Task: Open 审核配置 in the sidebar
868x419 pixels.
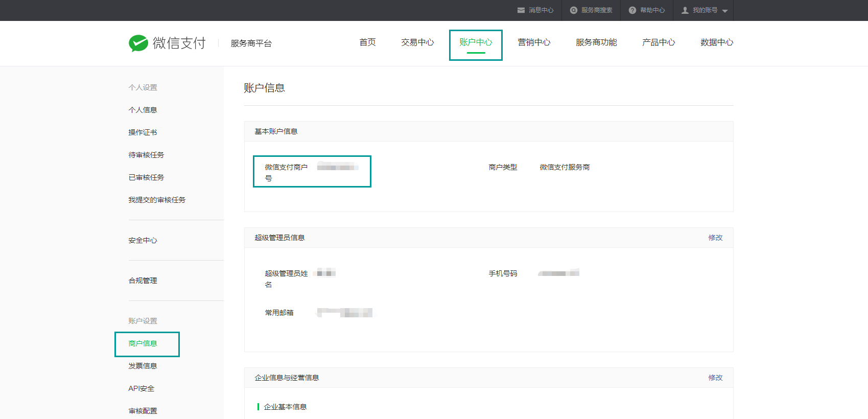Action: 143,411
